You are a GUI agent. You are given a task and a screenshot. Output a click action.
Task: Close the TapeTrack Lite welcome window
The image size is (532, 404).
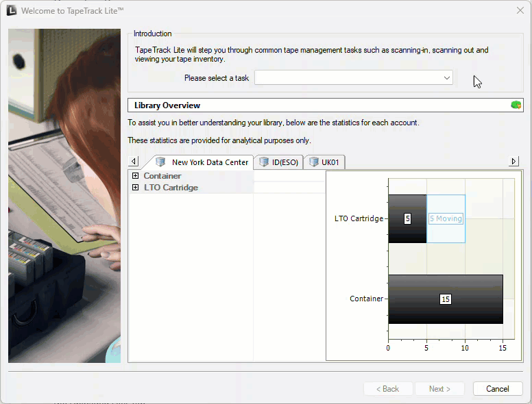coord(520,10)
